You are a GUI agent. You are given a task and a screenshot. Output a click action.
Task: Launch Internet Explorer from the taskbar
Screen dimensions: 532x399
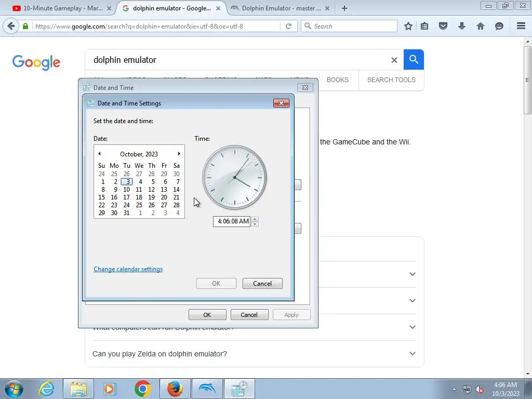[x=46, y=389]
